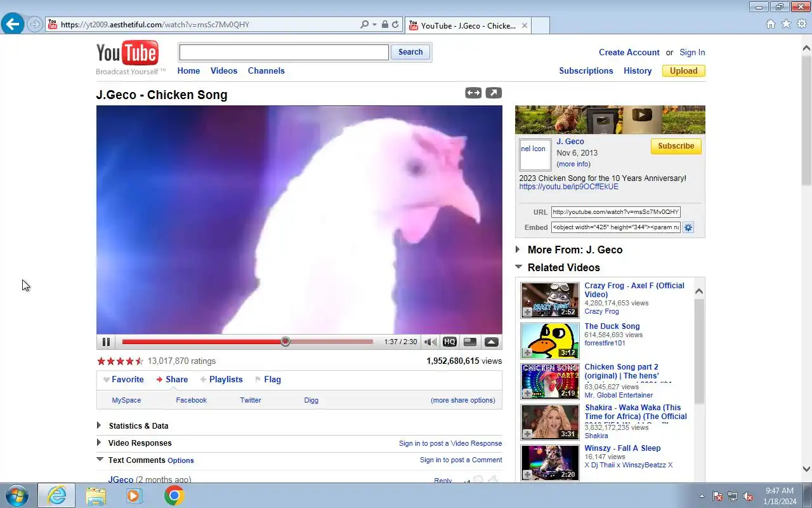The image size is (812, 508).
Task: Click the refresh icon in address bar
Action: [395, 25]
